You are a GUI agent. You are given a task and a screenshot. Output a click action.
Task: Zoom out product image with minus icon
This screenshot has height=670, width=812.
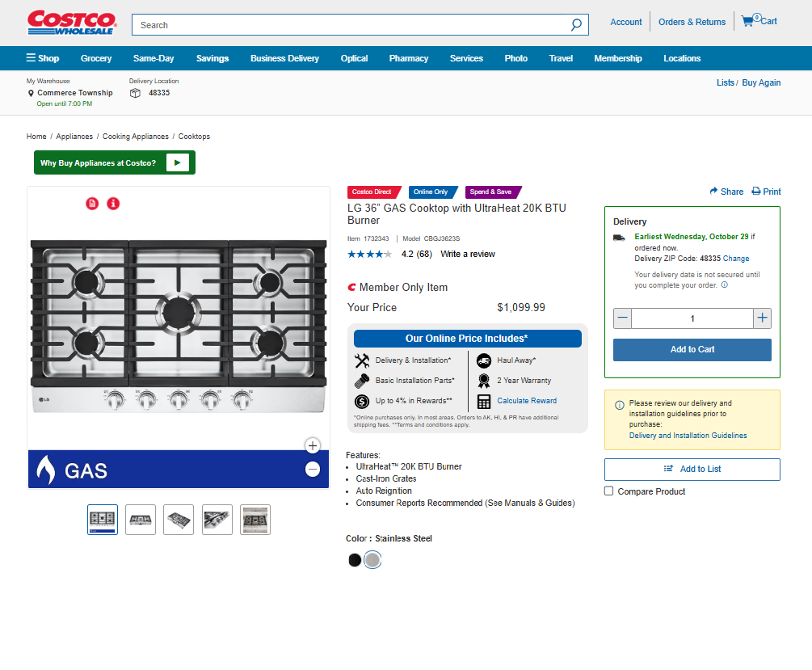pyautogui.click(x=313, y=470)
